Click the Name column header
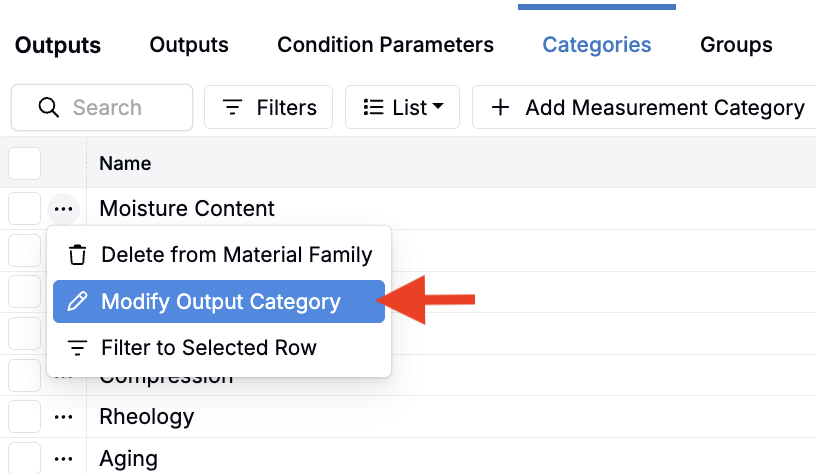The width and height of the screenshot is (816, 474). click(x=125, y=163)
